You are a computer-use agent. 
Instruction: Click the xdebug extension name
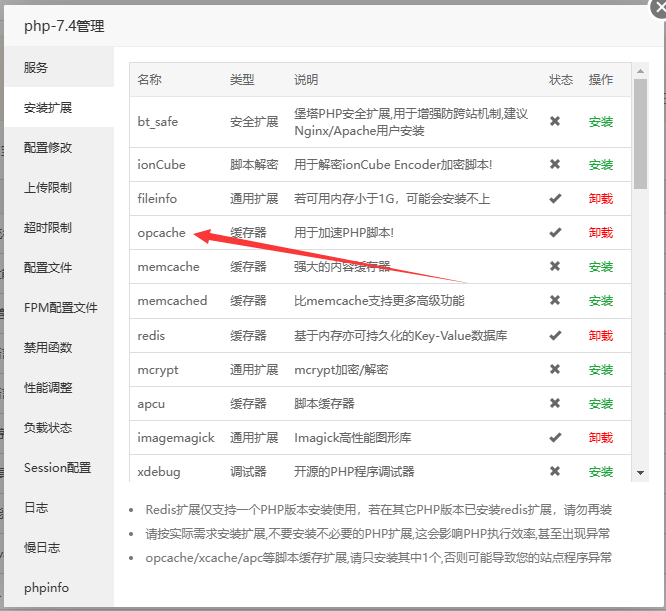click(x=159, y=472)
